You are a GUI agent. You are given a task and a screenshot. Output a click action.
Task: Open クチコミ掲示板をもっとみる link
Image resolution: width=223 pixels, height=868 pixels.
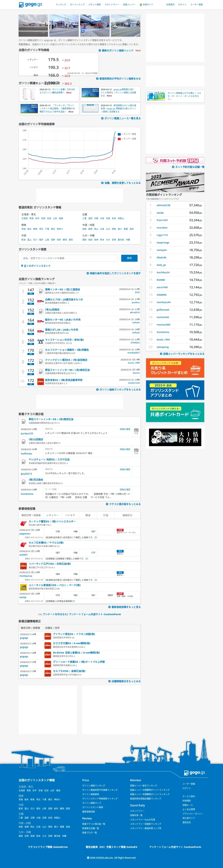(x=123, y=504)
